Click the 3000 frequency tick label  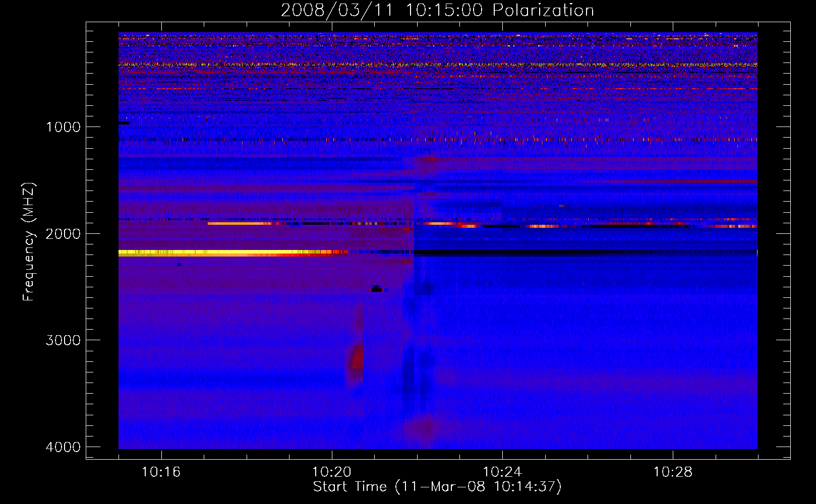click(63, 340)
